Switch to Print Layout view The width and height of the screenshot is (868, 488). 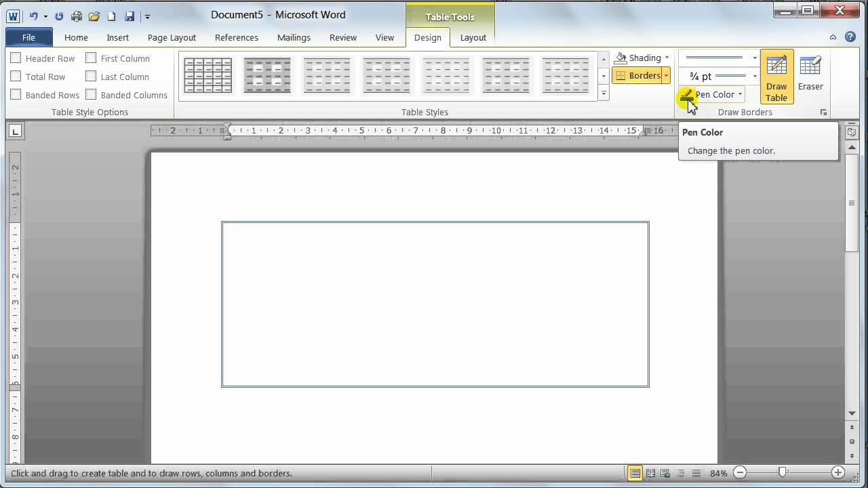[635, 473]
